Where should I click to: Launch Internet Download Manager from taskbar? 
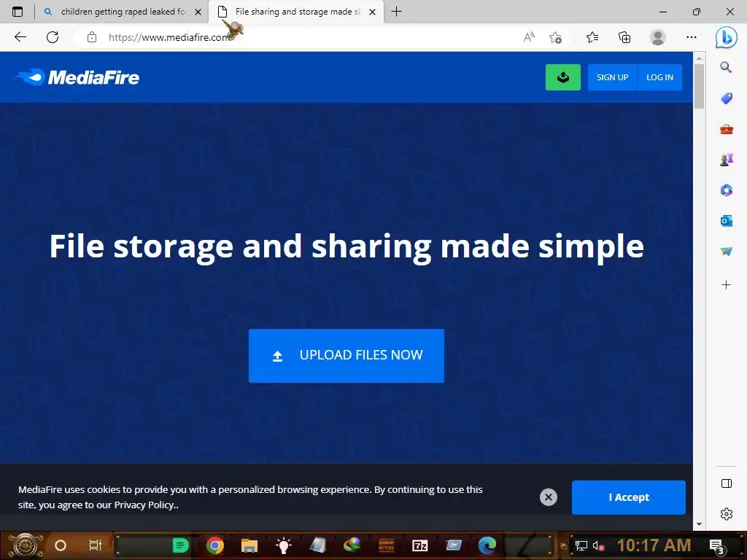pos(352,545)
